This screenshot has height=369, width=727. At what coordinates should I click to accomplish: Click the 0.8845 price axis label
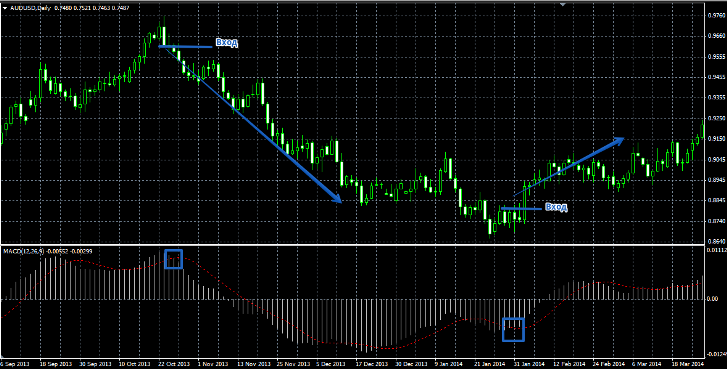click(x=716, y=201)
